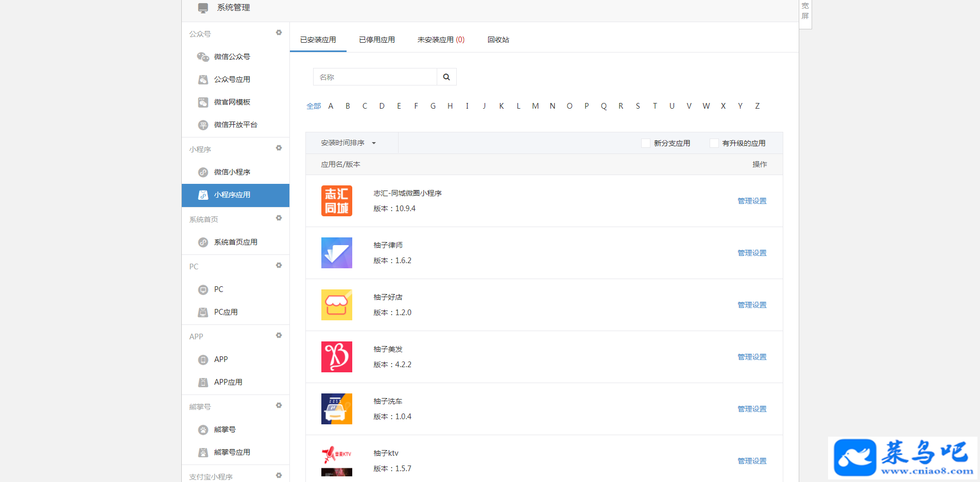Switch to the 回收站 tab

point(498,40)
